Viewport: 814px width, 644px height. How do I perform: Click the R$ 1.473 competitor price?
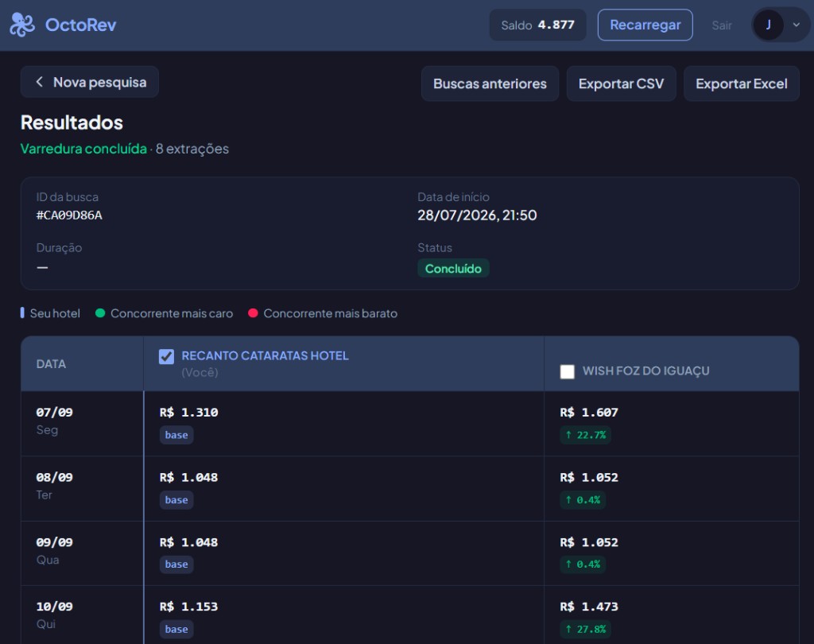tap(589, 607)
